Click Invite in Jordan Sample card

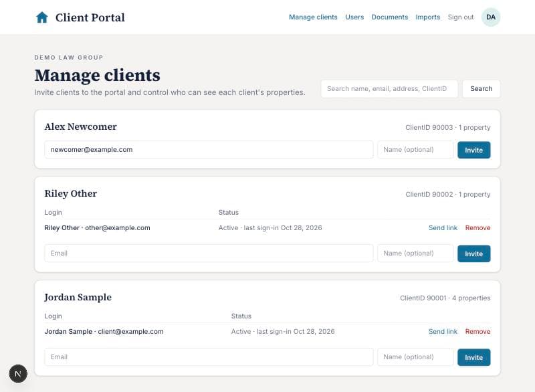(x=474, y=357)
